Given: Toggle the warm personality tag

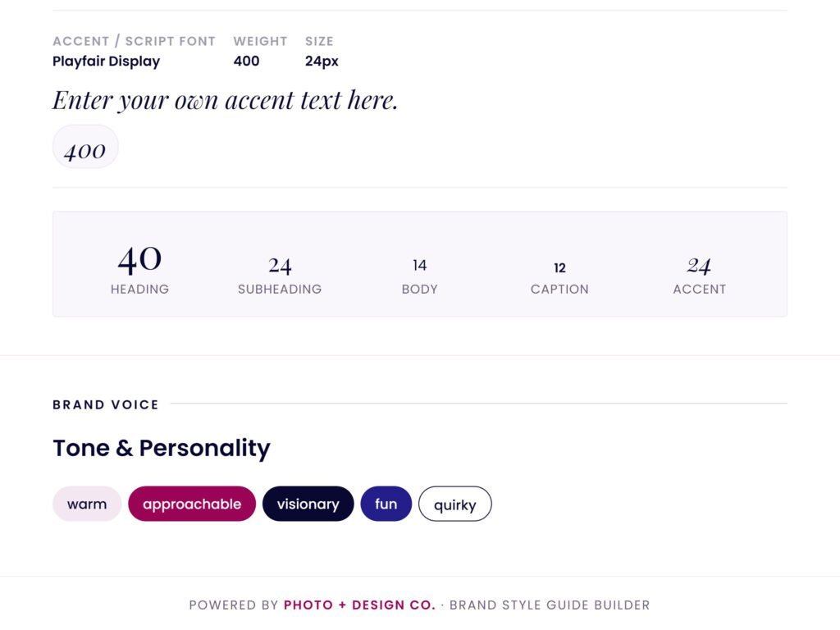Looking at the screenshot, I should click(86, 504).
